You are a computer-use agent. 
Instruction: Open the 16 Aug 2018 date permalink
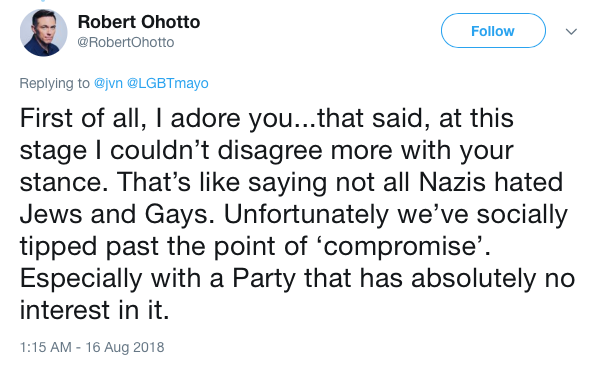[125, 347]
